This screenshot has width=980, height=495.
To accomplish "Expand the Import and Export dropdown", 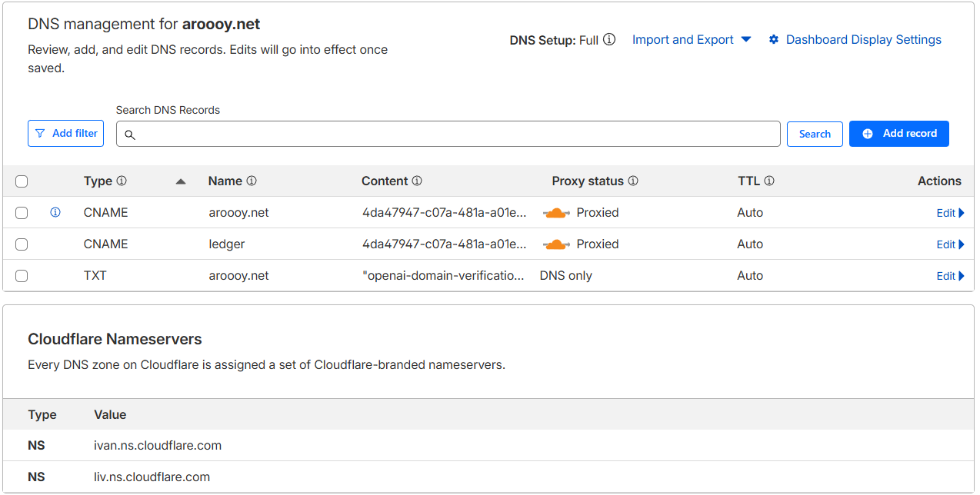I will tap(691, 40).
